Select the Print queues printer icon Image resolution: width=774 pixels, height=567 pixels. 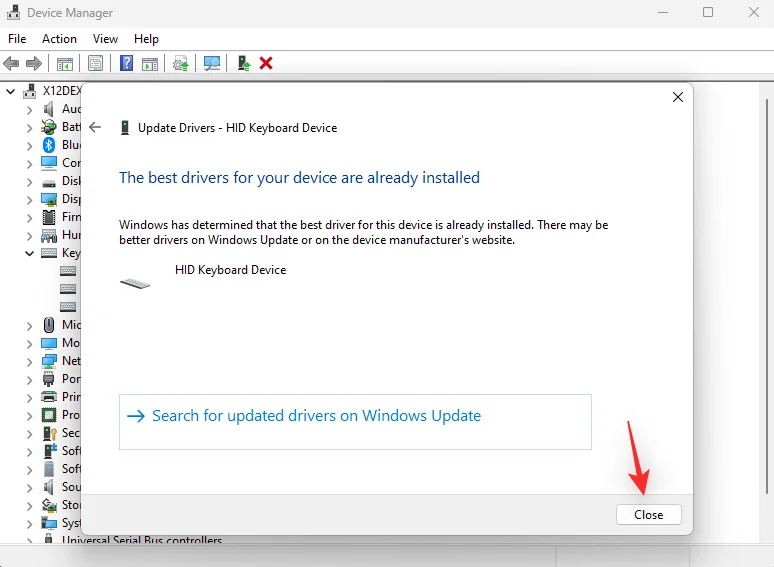pos(49,397)
